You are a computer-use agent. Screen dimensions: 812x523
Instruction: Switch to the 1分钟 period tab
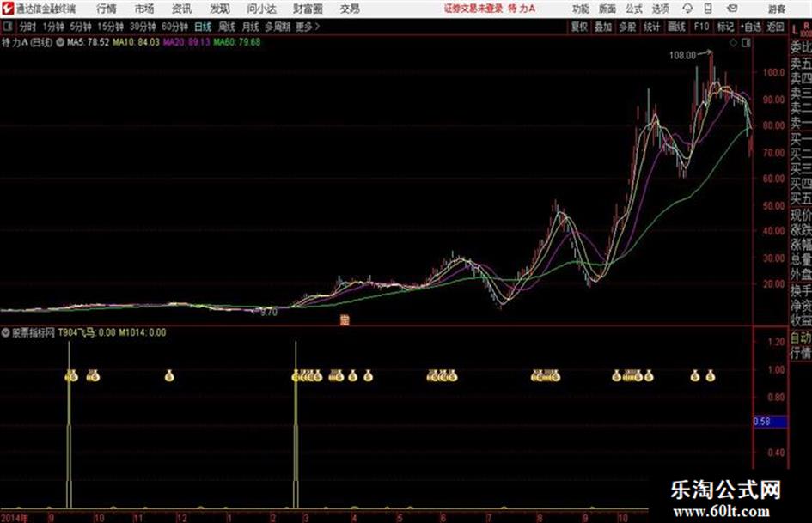click(x=53, y=27)
